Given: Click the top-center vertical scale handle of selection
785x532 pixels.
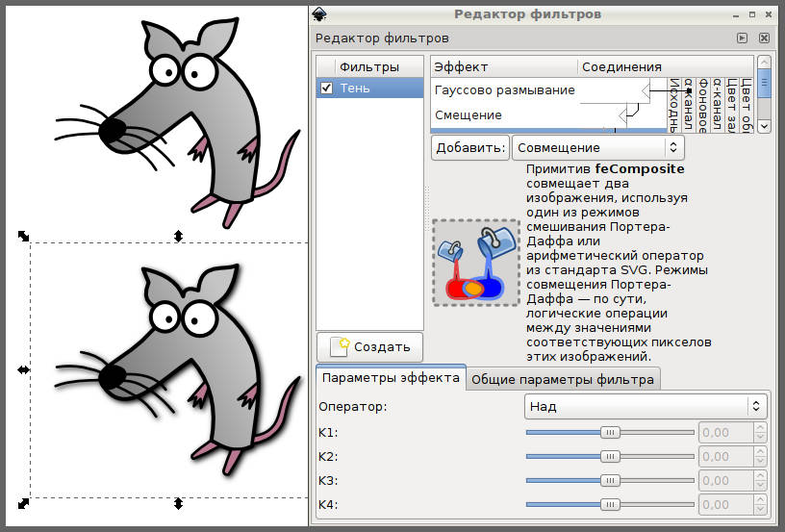Looking at the screenshot, I should click(178, 236).
